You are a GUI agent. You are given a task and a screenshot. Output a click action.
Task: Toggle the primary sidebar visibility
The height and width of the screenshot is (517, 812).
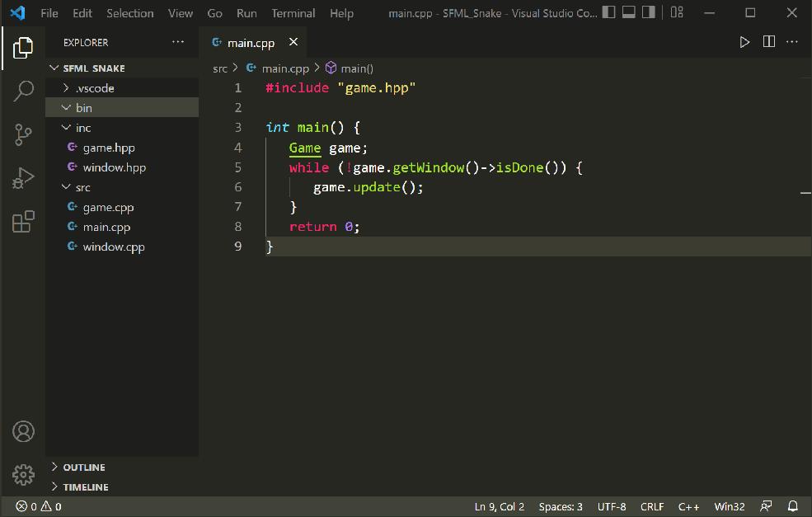608,12
